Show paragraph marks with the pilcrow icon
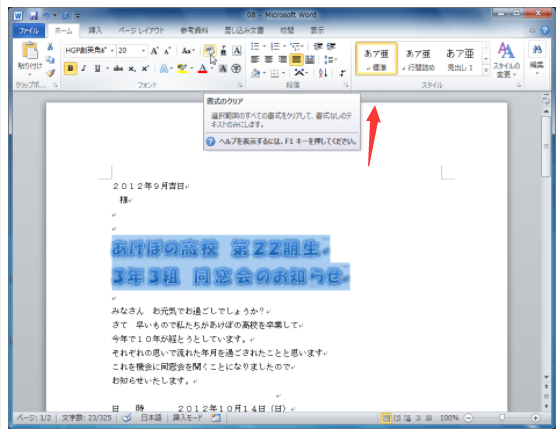Image resolution: width=556 pixels, height=429 pixels. (342, 73)
